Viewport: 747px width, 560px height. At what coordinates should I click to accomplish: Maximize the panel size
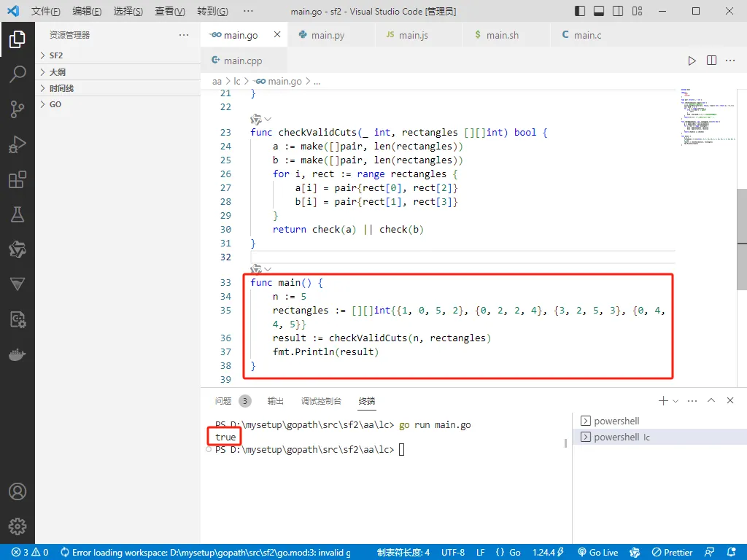pos(711,400)
